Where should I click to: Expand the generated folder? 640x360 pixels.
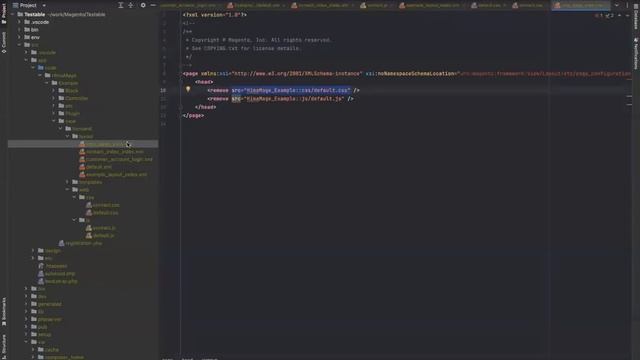[x=26, y=304]
